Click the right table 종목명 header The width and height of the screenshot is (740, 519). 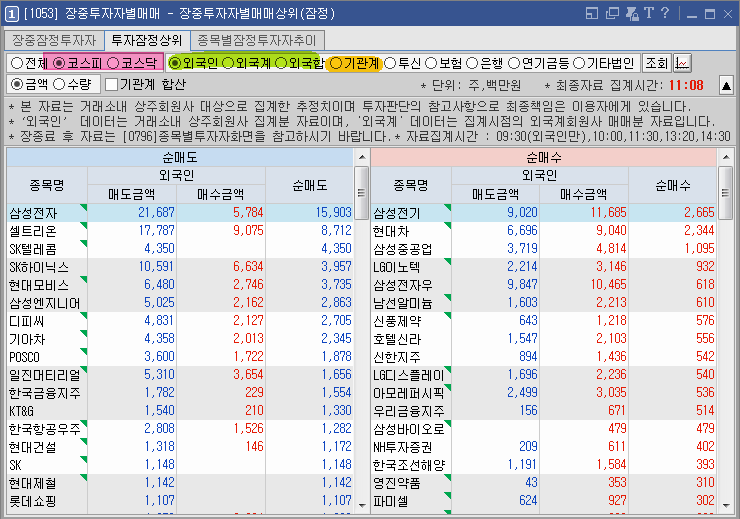[411, 185]
